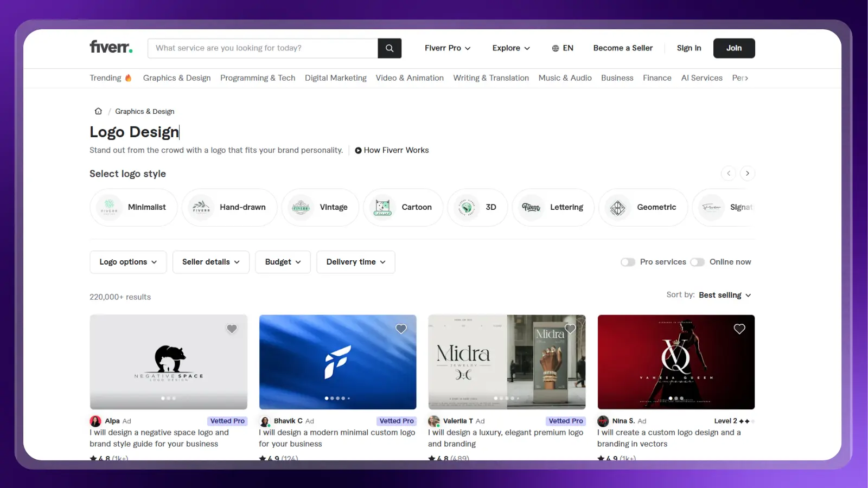The width and height of the screenshot is (868, 488).
Task: Open Digital Marketing category
Action: [x=336, y=78]
